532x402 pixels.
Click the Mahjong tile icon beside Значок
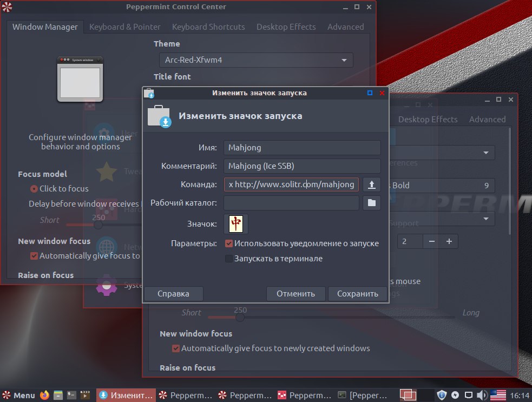[236, 224]
